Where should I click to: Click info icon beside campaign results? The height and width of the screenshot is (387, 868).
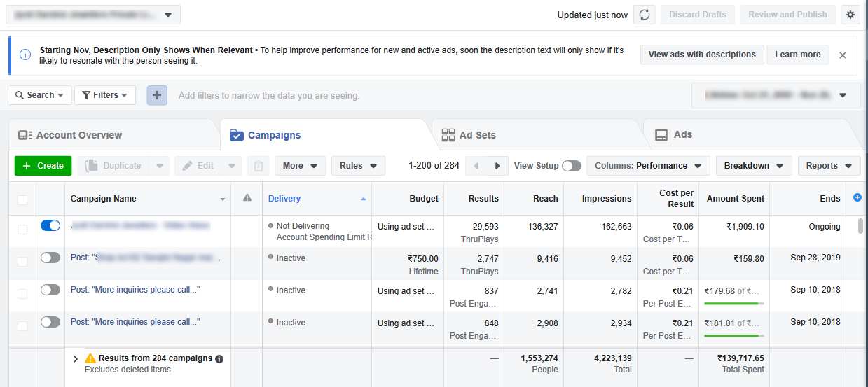tap(219, 359)
